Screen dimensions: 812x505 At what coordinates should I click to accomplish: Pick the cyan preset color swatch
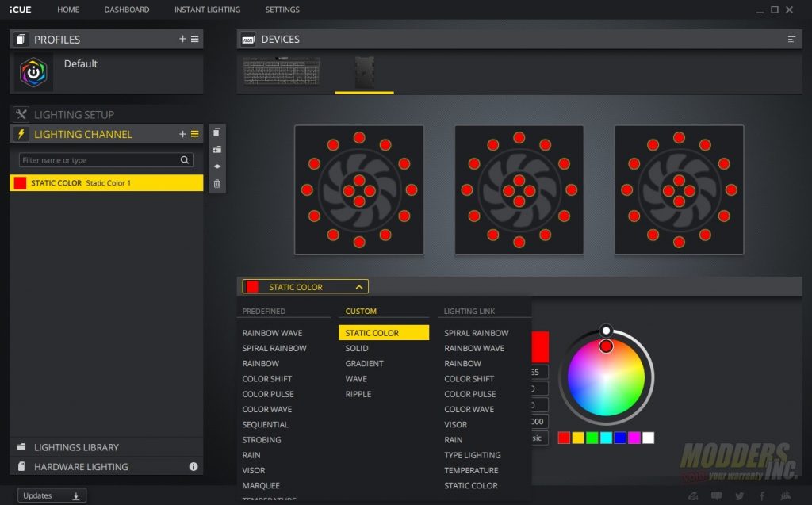(x=606, y=438)
